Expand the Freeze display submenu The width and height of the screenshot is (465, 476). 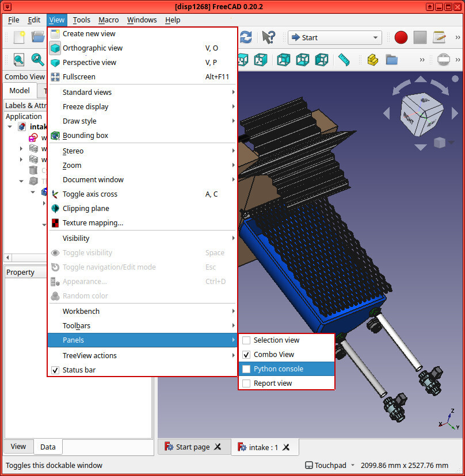pos(142,106)
